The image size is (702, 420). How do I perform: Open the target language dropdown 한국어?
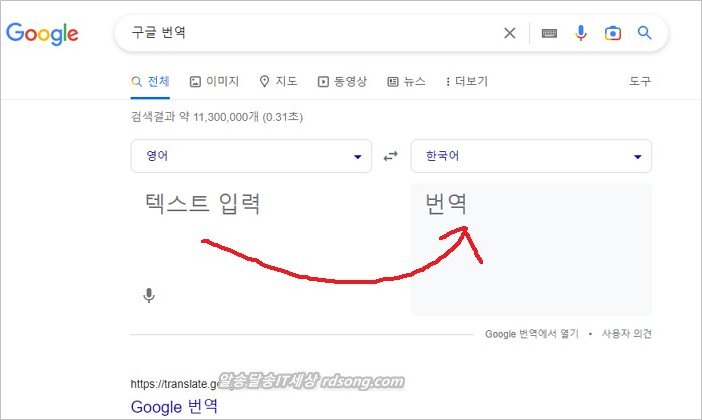(531, 156)
